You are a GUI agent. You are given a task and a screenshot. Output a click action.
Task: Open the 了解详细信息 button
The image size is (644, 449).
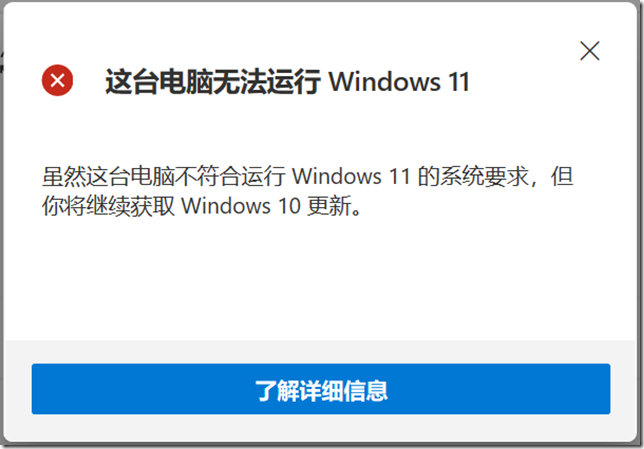pyautogui.click(x=321, y=389)
